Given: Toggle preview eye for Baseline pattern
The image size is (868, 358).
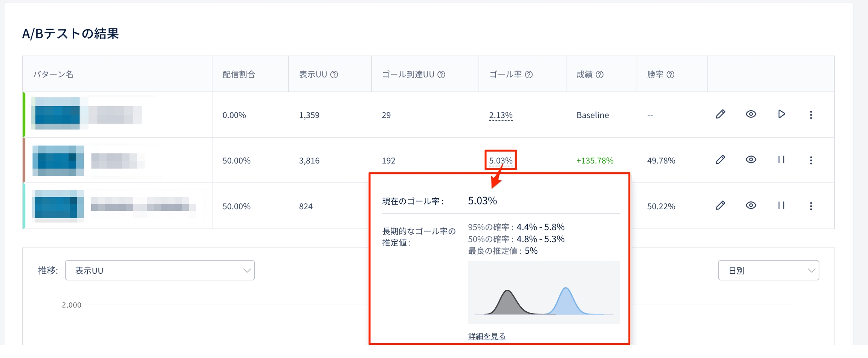Looking at the screenshot, I should click(x=751, y=114).
